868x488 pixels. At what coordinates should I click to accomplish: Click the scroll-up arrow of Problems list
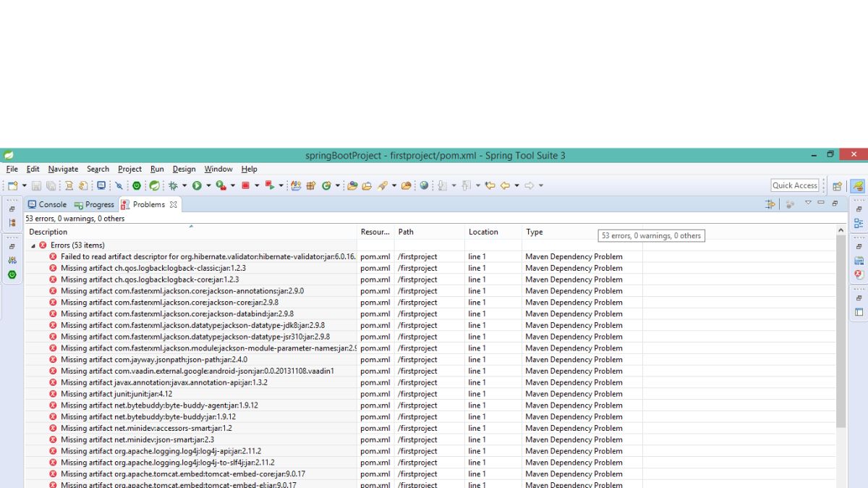[841, 230]
